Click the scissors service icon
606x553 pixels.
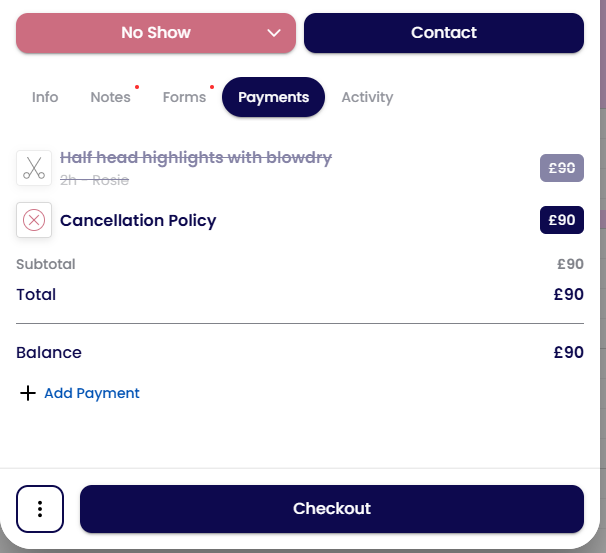click(34, 168)
